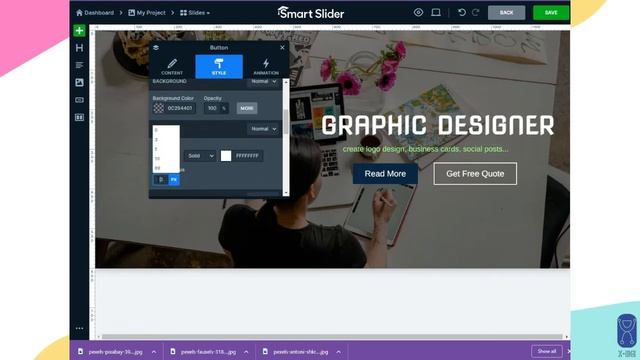Viewport: 640px width, 360px height.
Task: Switch to the Style tab
Action: (x=219, y=67)
